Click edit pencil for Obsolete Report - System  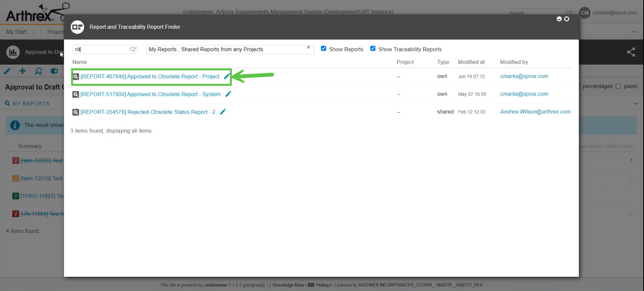228,94
